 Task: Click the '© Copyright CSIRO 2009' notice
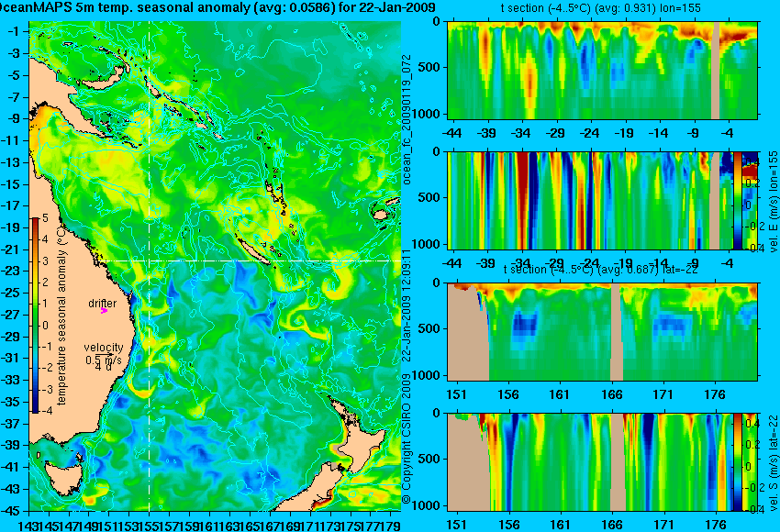[x=407, y=438]
